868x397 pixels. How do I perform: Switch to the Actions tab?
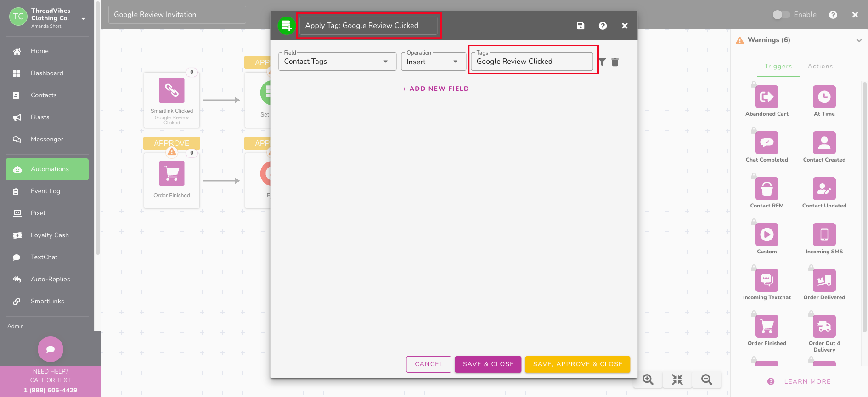pos(820,66)
